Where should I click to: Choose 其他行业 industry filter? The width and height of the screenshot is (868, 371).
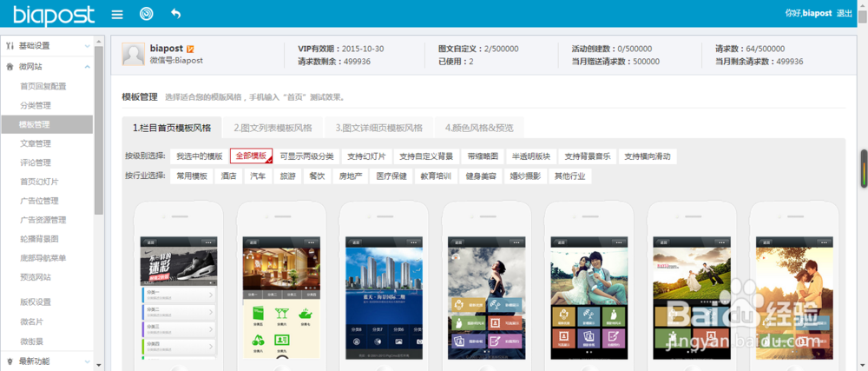[x=570, y=176]
